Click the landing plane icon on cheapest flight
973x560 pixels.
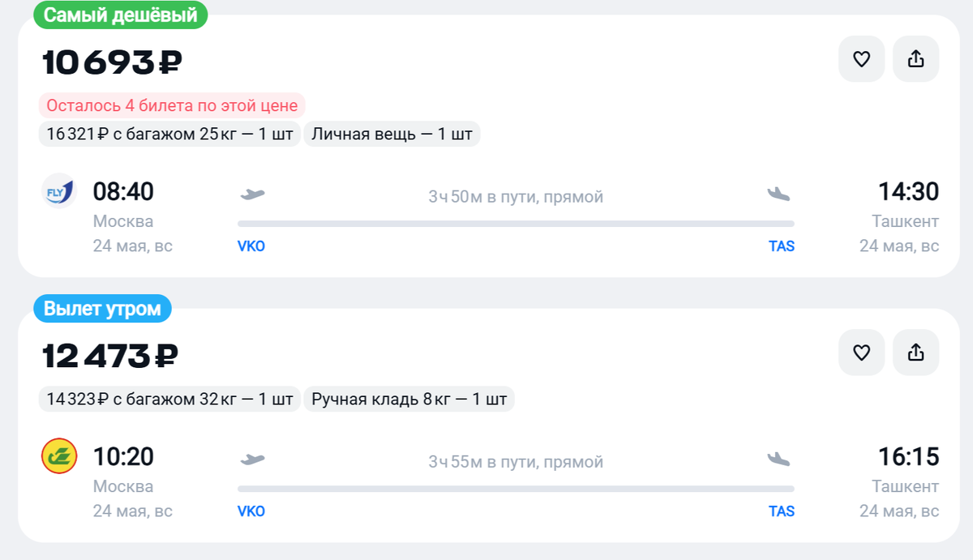[x=778, y=194]
